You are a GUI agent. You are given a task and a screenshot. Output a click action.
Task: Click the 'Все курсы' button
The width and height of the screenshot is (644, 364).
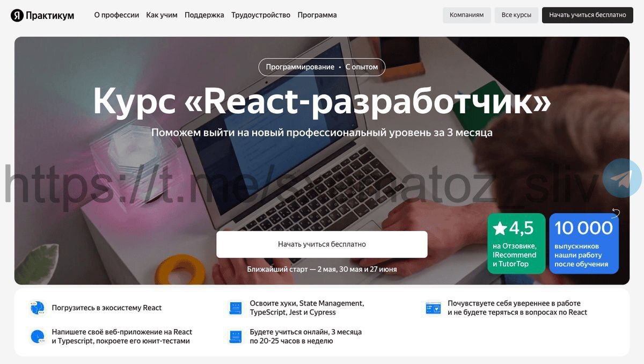(516, 15)
